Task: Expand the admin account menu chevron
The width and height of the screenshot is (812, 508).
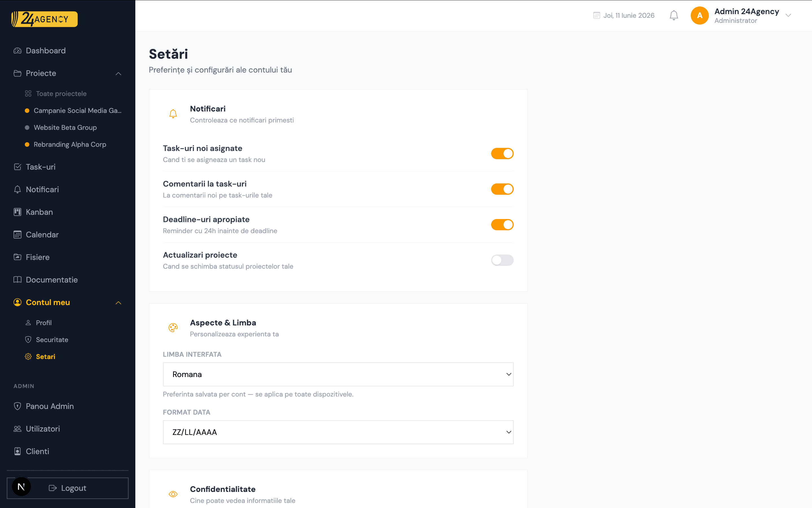Action: pos(789,16)
